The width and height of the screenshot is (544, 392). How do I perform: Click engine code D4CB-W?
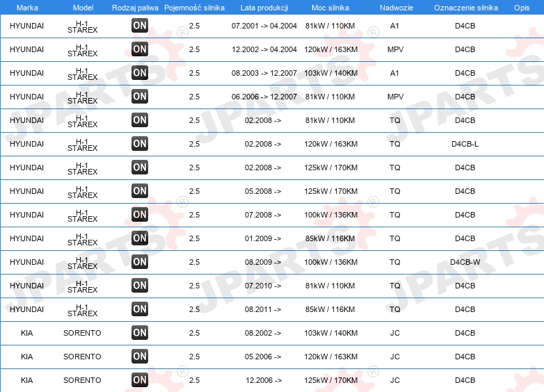[x=465, y=262]
